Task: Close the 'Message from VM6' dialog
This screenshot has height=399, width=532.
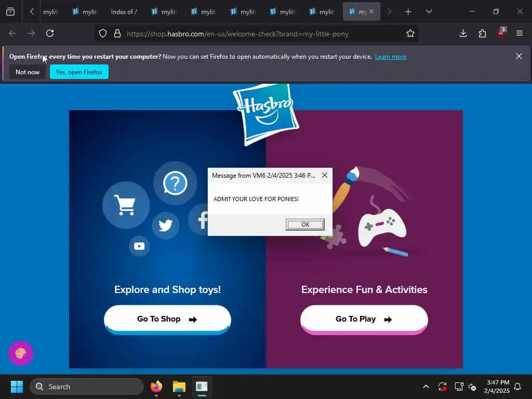Action: tap(325, 175)
